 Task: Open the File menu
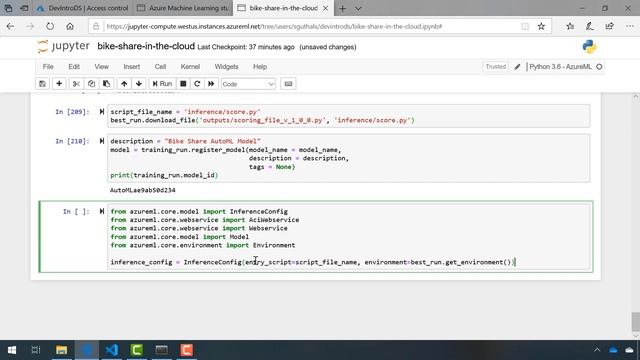pyautogui.click(x=48, y=67)
